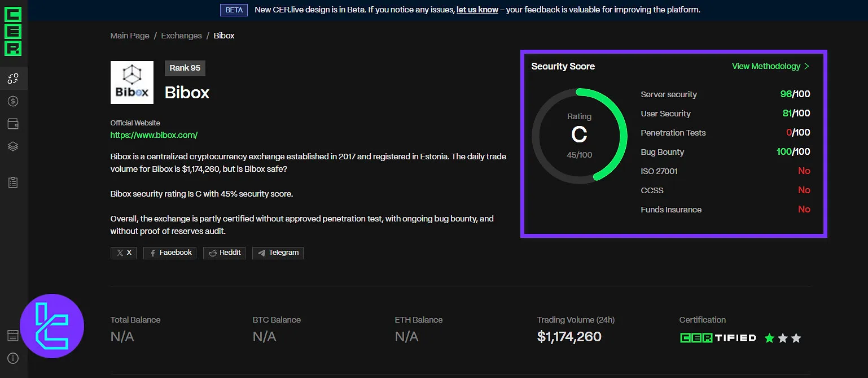Open the Exchanges breadcrumb link
Viewport: 868px width, 378px height.
(x=181, y=36)
